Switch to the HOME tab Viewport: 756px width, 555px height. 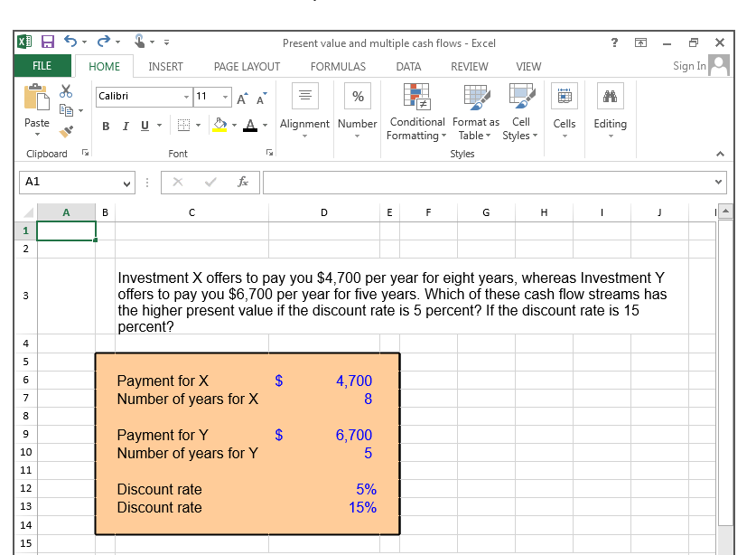pos(104,67)
